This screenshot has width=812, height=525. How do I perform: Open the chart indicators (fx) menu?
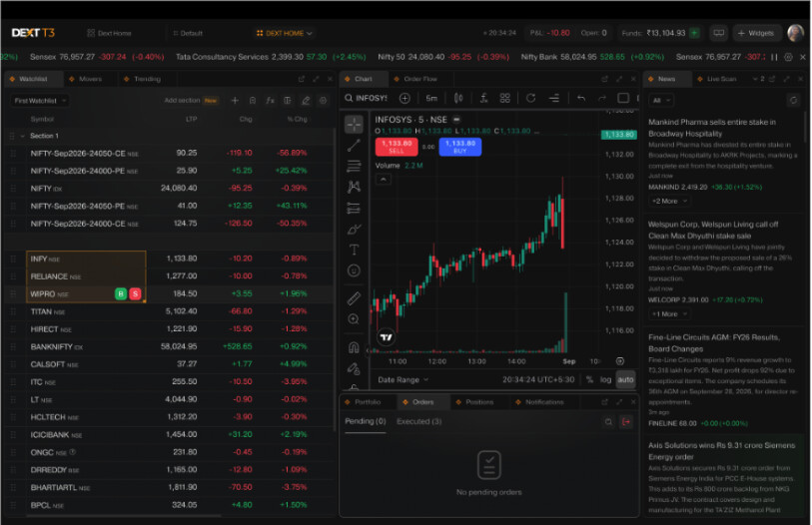click(483, 99)
